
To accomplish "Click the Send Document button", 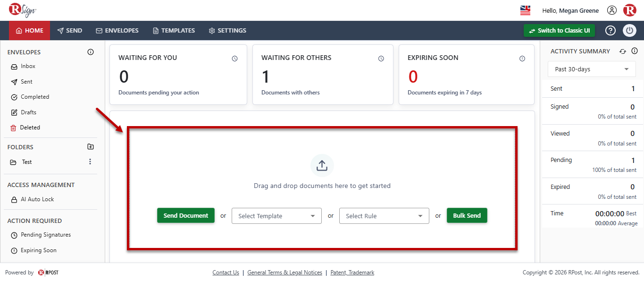I will 186,215.
